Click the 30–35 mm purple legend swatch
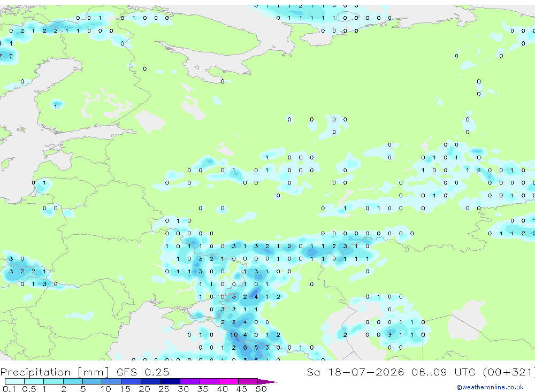 tap(190, 381)
